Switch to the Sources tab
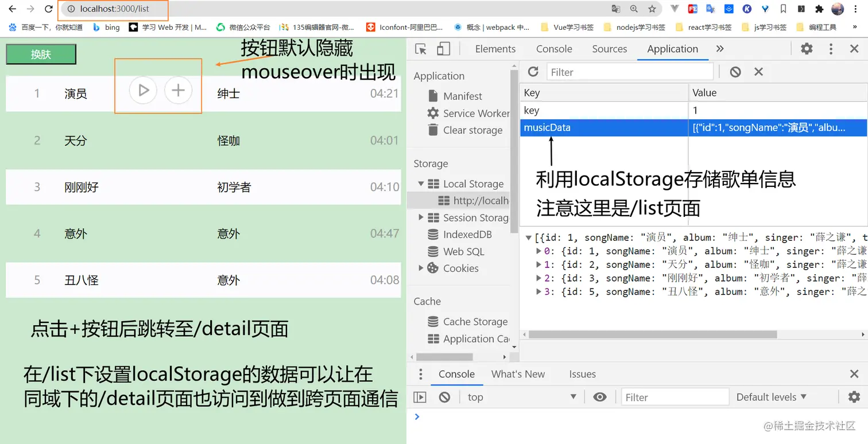This screenshot has width=868, height=444. tap(610, 49)
